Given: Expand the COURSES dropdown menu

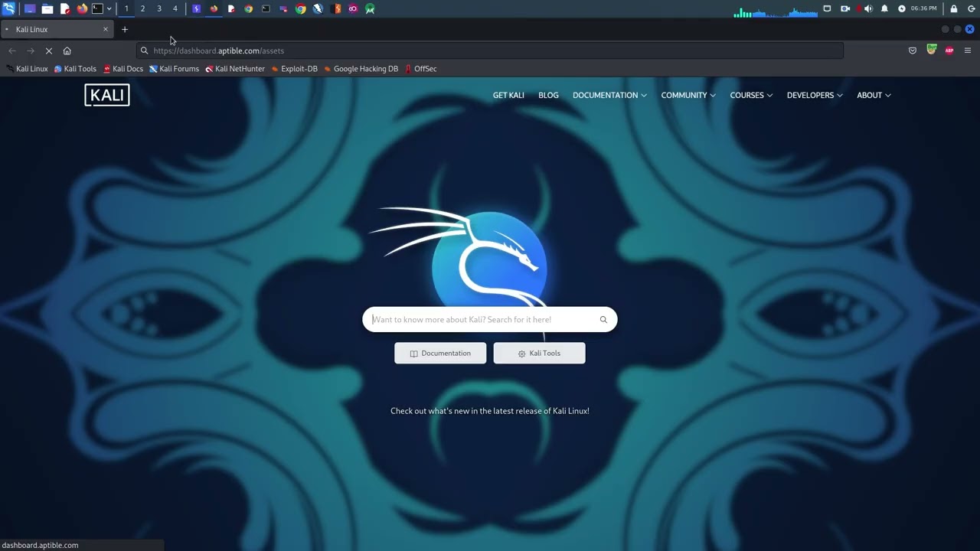Looking at the screenshot, I should click(x=751, y=95).
